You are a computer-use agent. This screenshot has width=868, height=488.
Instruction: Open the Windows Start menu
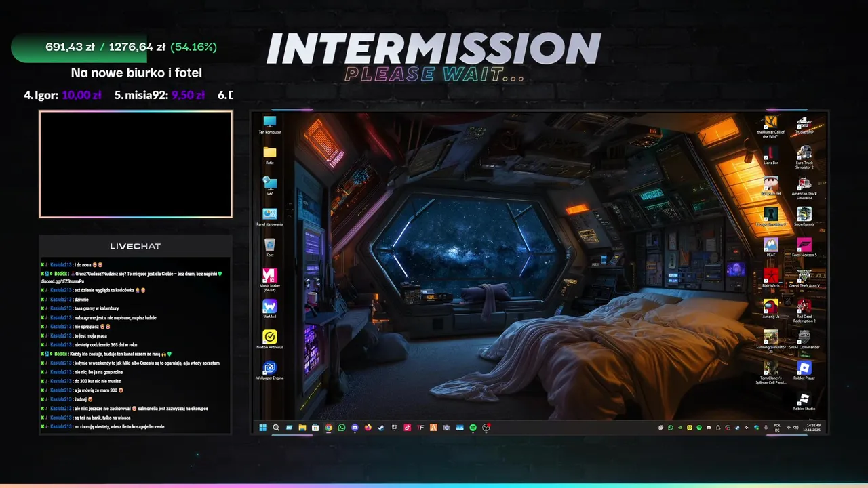[262, 428]
